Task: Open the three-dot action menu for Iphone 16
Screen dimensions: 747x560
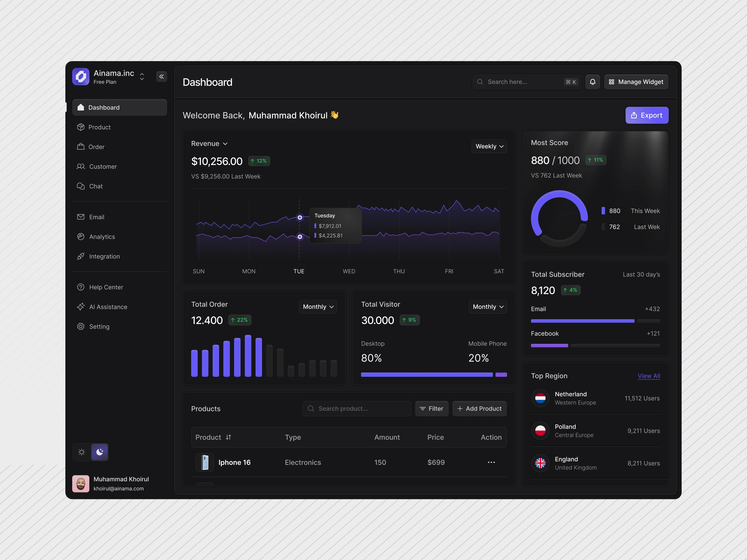Action: tap(491, 462)
